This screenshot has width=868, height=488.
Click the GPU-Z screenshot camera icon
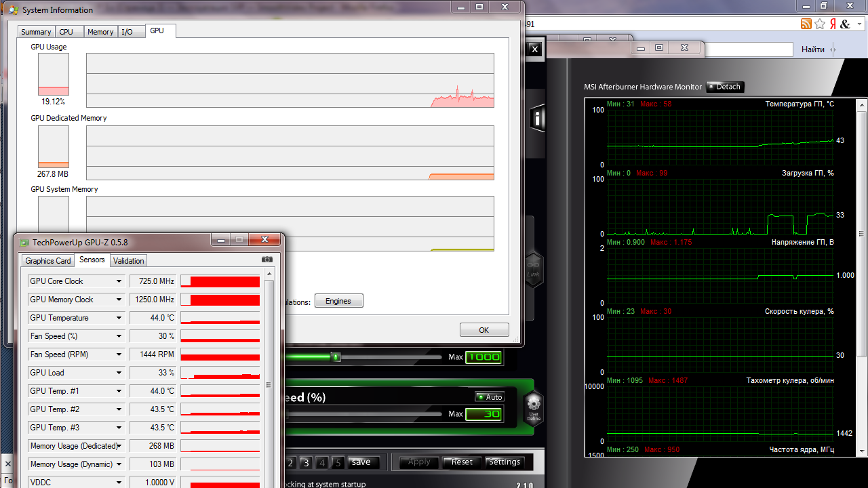coord(267,260)
